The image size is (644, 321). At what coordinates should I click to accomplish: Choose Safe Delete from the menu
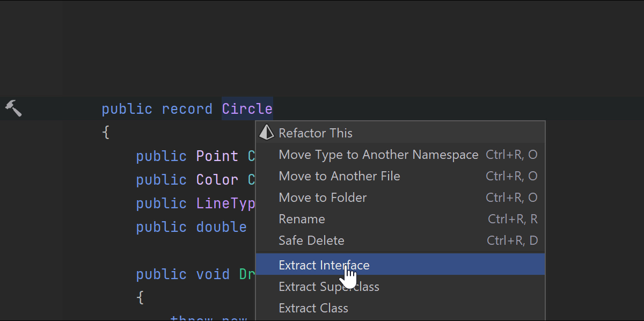click(x=311, y=240)
